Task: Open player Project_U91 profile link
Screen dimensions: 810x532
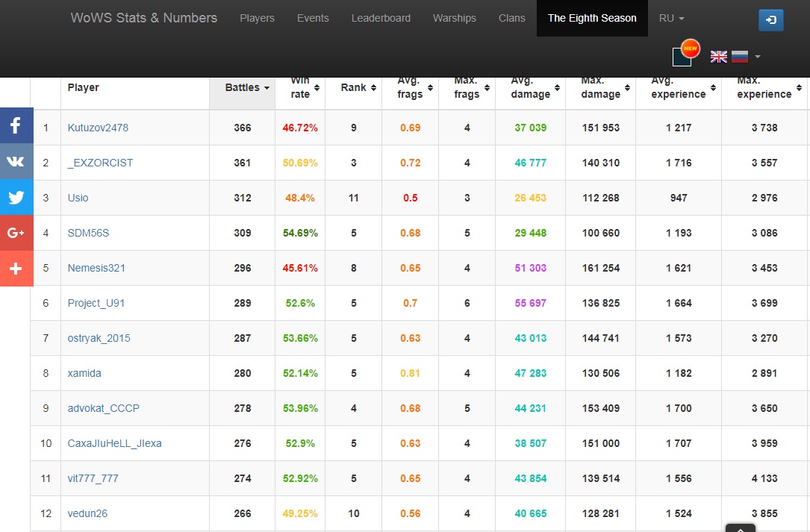Action: click(x=96, y=303)
